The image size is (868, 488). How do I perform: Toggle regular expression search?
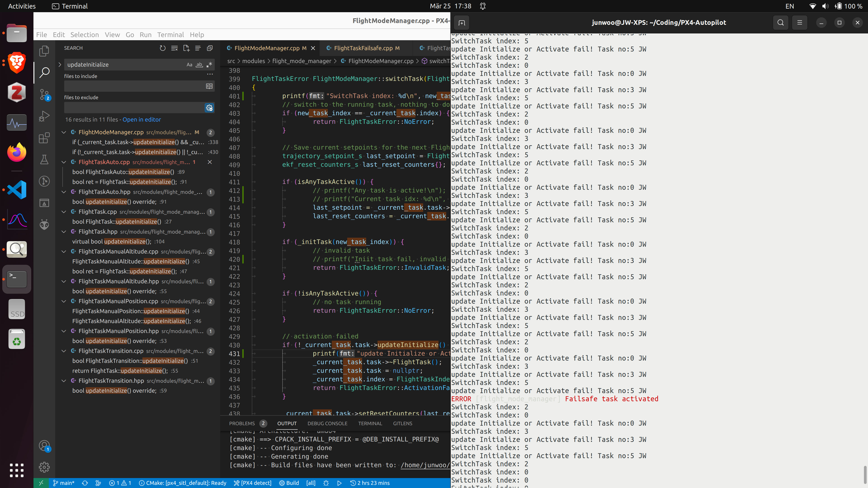click(x=209, y=65)
